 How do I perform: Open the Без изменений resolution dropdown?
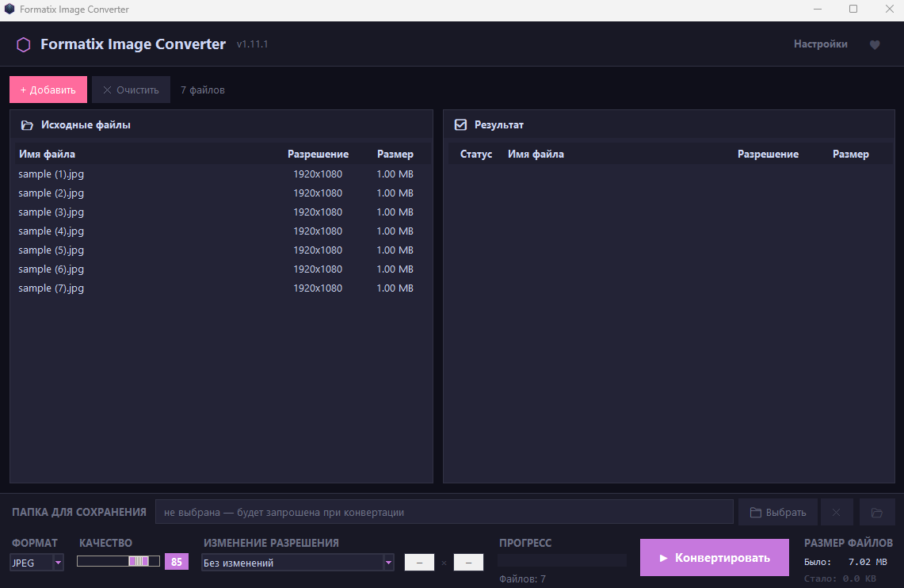click(x=297, y=562)
